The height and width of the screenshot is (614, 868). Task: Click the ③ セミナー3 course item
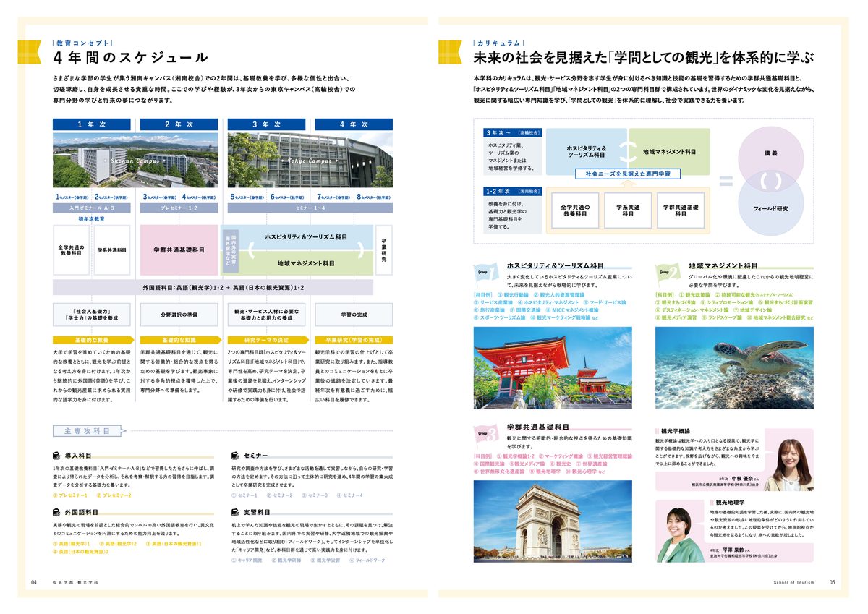[313, 495]
